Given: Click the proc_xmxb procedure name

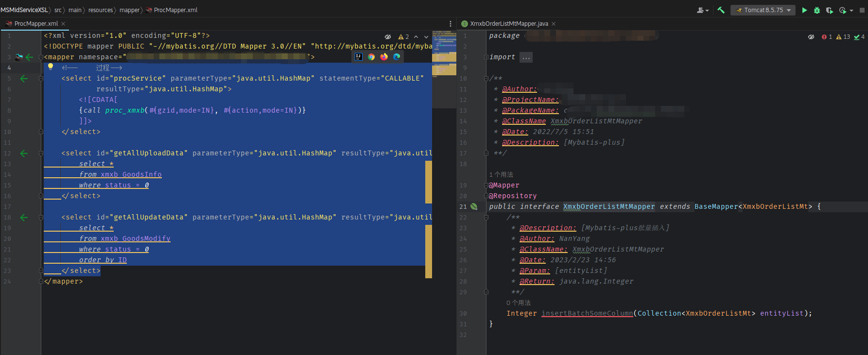Looking at the screenshot, I should tap(125, 110).
